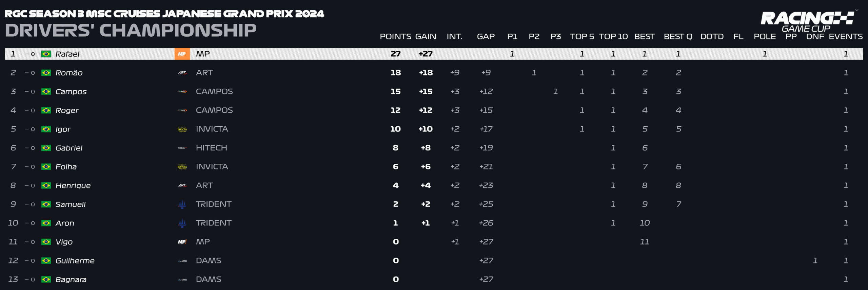The image size is (868, 290).
Task: Click the Racing Game Cup logo
Action: 807,21
